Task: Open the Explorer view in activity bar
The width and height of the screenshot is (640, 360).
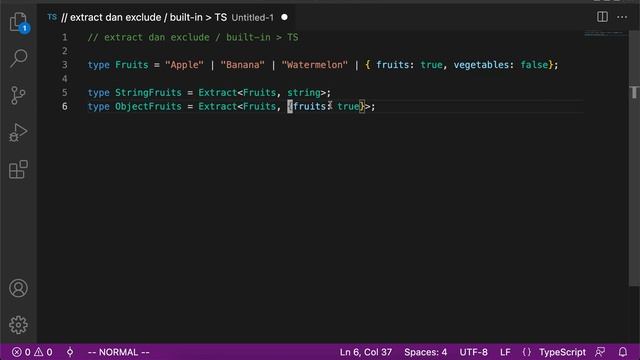Action: (x=18, y=22)
